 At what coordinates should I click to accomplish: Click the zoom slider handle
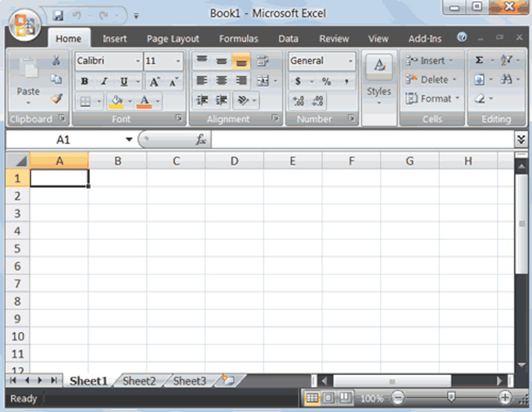pyautogui.click(x=451, y=397)
